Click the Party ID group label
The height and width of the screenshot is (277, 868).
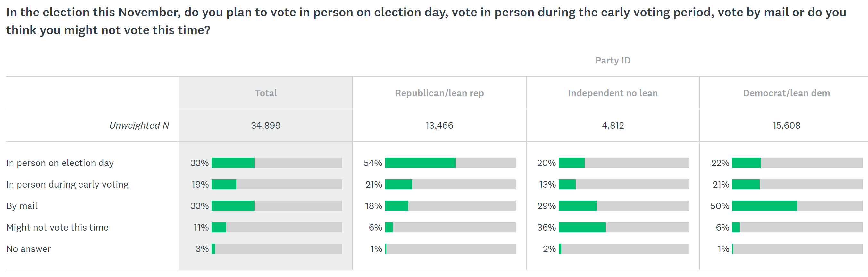click(613, 60)
